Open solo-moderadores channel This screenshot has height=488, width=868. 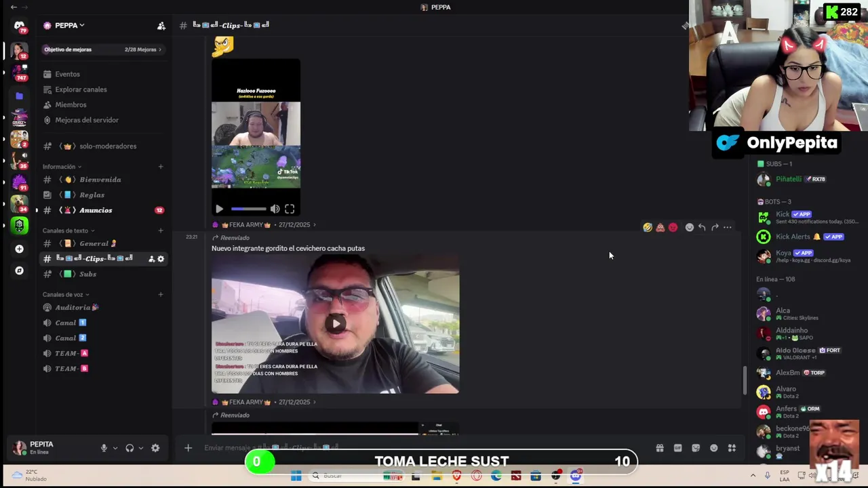(102, 146)
